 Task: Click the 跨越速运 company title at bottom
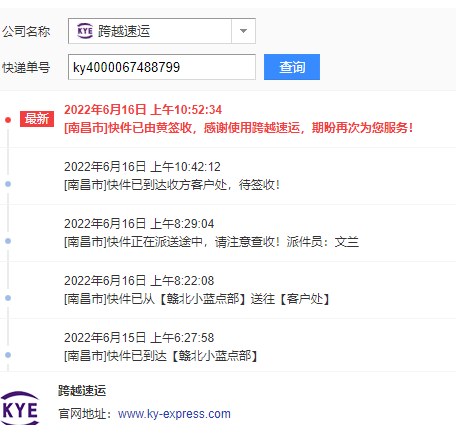82,390
